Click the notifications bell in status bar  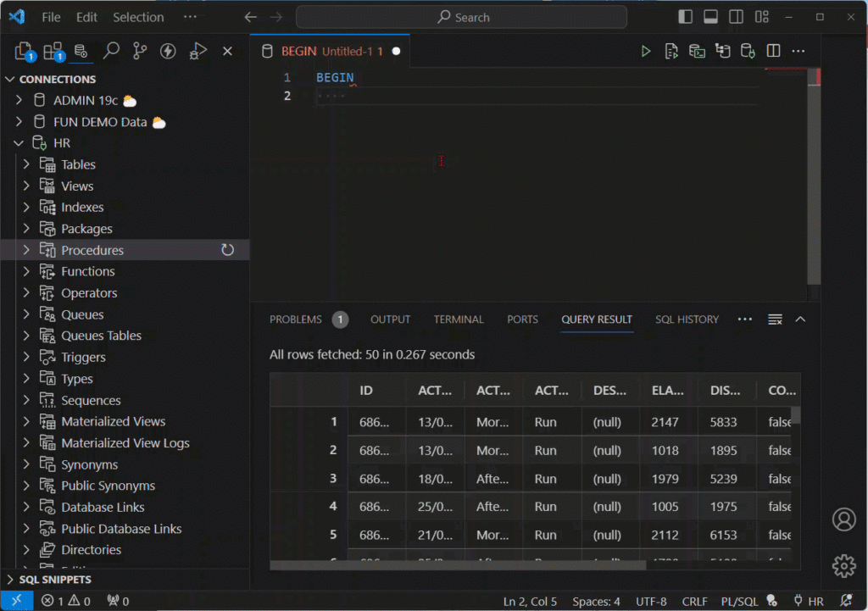click(847, 601)
